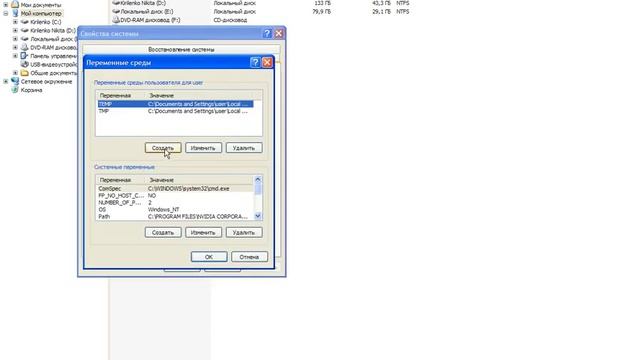Click the CD-дисковод type cell
This screenshot has width=640, height=360.
(230, 20)
